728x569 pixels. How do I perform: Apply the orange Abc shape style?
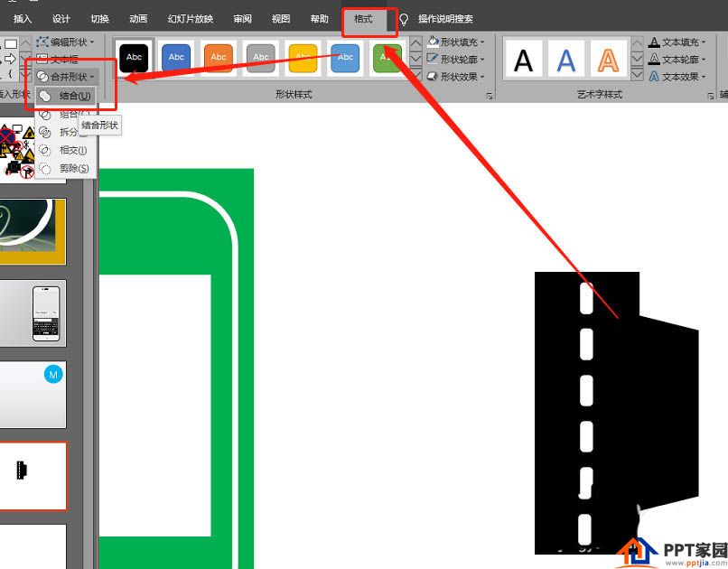219,58
